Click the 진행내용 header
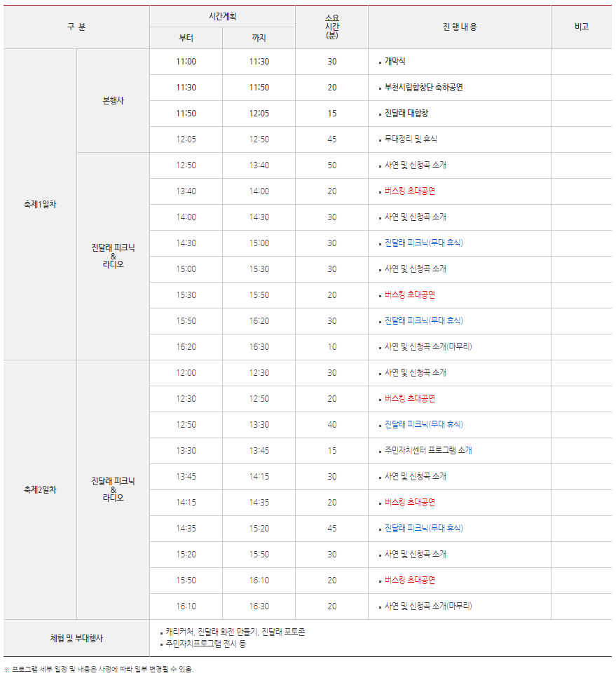The height and width of the screenshot is (678, 616). coord(458,26)
